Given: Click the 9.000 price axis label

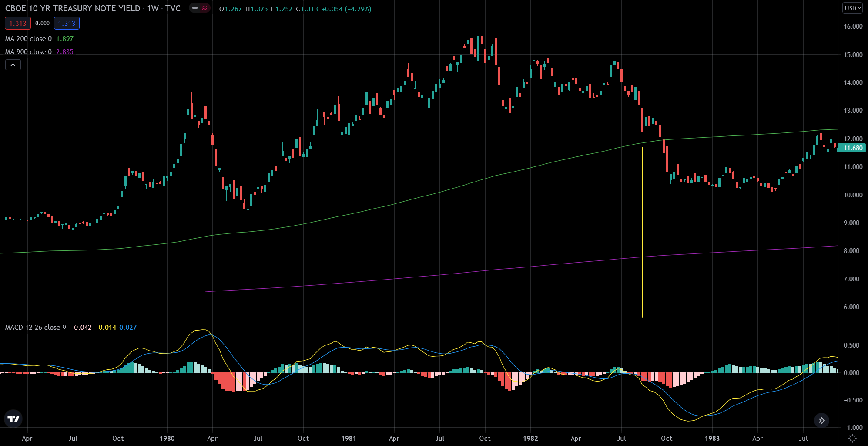Looking at the screenshot, I should click(851, 223).
